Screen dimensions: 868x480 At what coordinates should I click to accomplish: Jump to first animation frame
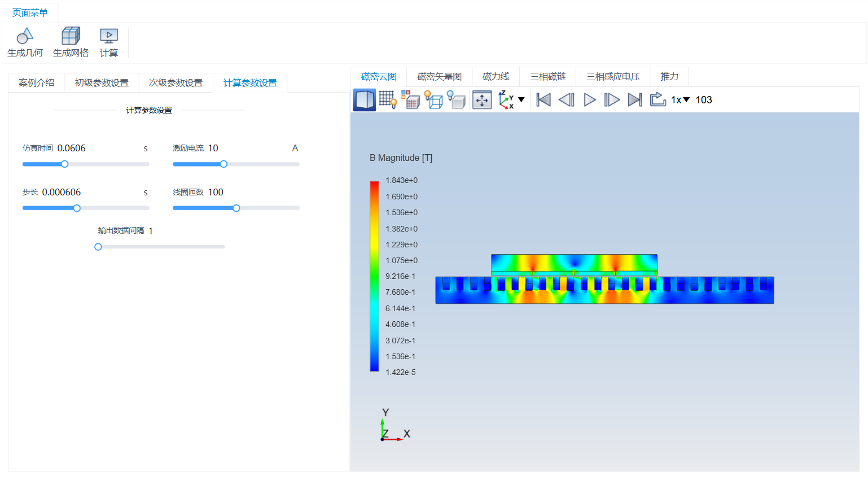click(543, 100)
